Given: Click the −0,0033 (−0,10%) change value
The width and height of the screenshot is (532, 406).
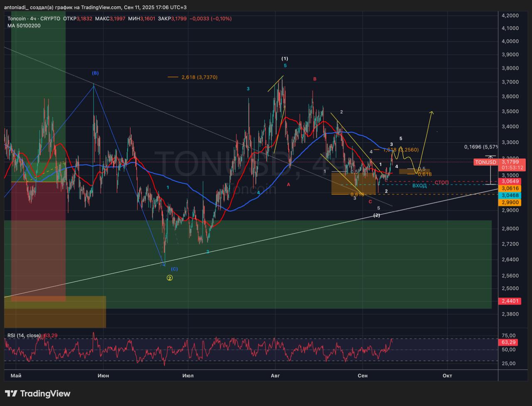Looking at the screenshot, I should click(x=210, y=19).
